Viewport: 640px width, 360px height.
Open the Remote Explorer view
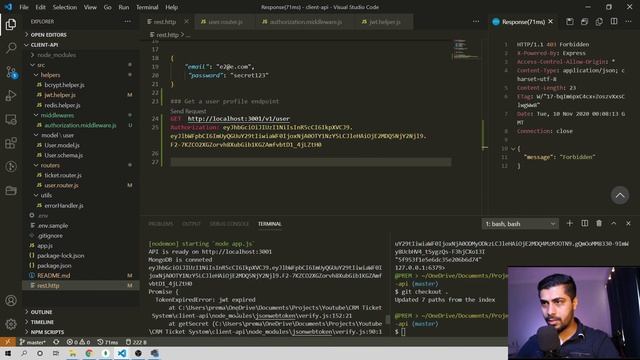tap(11, 120)
